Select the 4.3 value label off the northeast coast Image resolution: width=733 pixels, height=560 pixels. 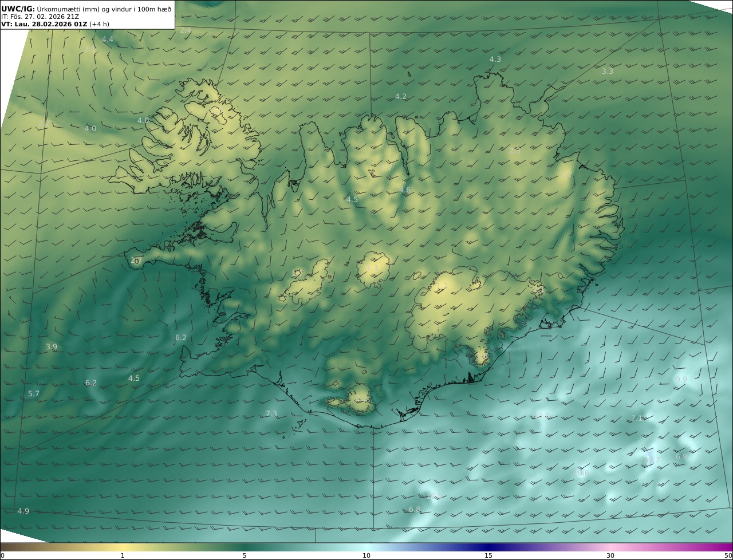pos(495,60)
